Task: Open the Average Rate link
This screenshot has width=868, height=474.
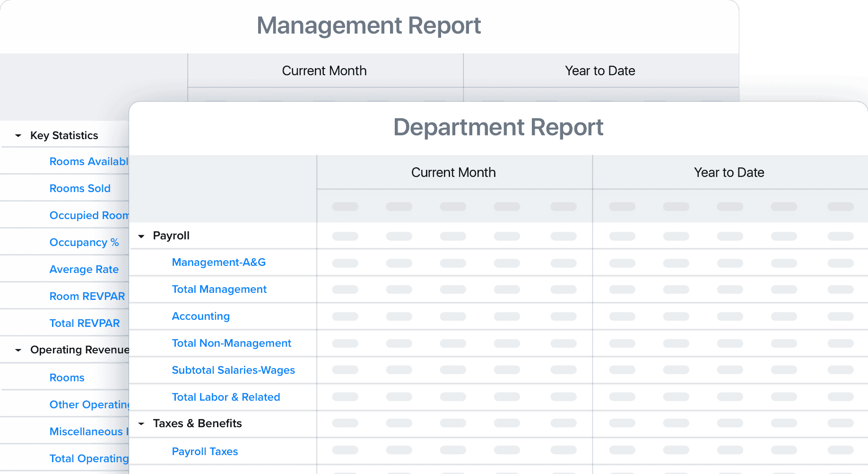Action: (x=84, y=269)
